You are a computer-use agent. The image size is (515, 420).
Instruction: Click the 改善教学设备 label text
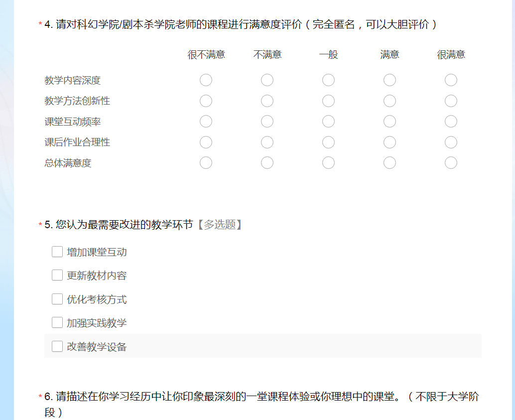coord(97,347)
